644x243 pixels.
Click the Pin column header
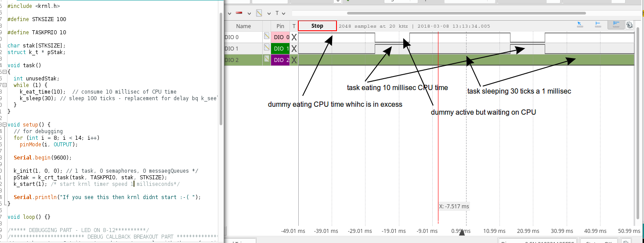(280, 26)
